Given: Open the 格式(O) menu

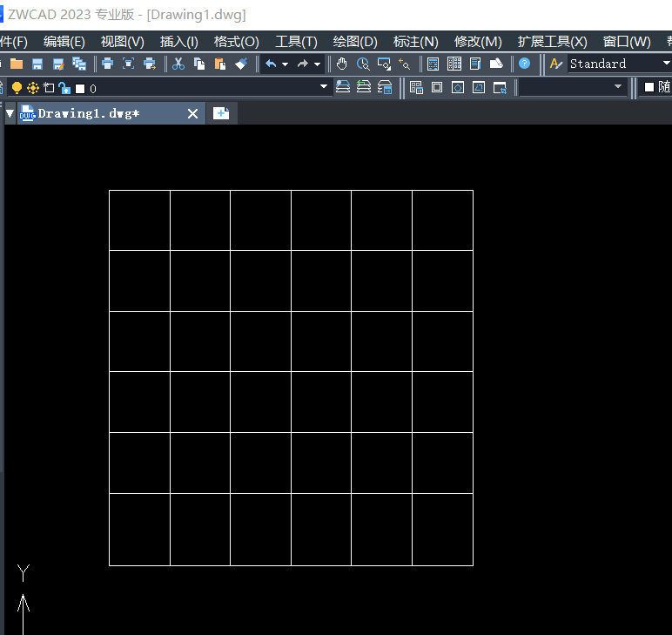Looking at the screenshot, I should pyautogui.click(x=236, y=42).
